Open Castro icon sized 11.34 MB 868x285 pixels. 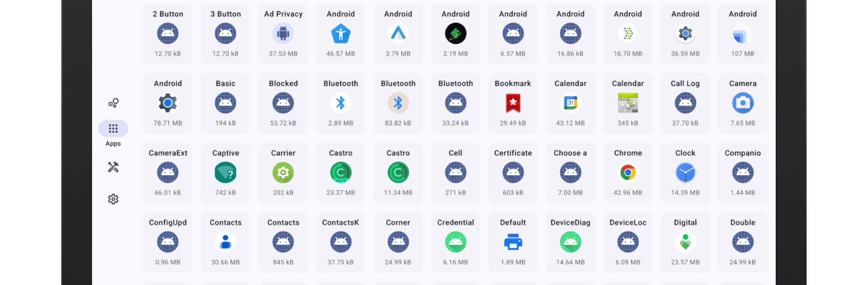click(398, 173)
